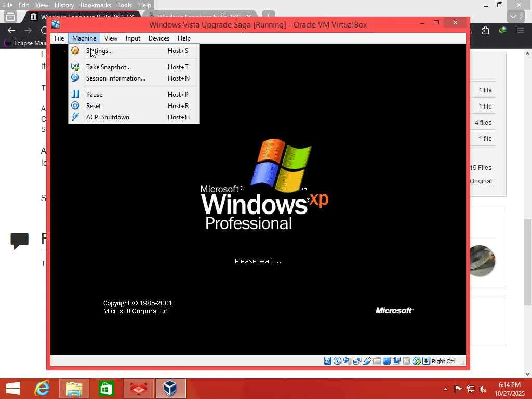The width and height of the screenshot is (532, 399).
Task: Click the video capture status icon
Action: point(396,361)
